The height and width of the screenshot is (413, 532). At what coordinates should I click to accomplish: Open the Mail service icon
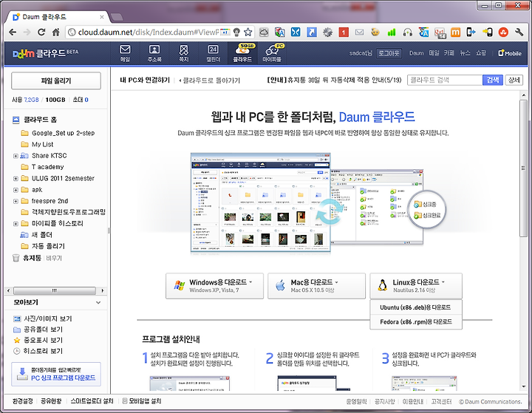125,53
